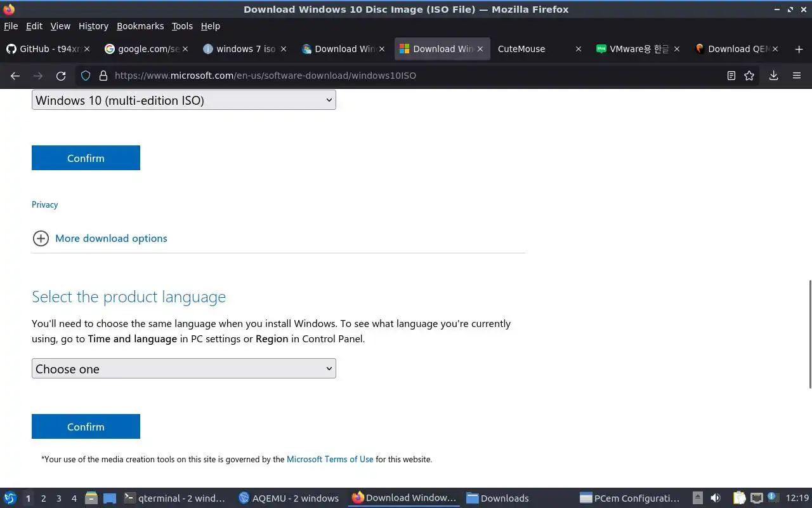Open the Tools menu
This screenshot has height=508, width=812.
(182, 26)
